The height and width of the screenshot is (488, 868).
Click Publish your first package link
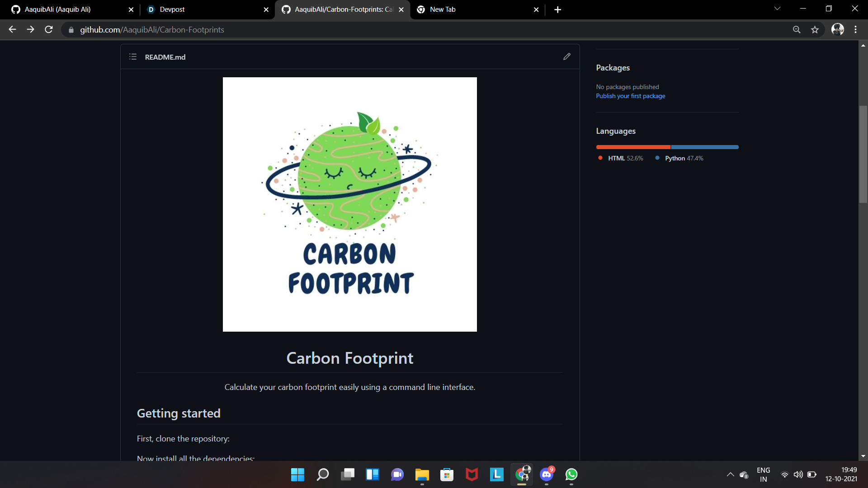(630, 96)
